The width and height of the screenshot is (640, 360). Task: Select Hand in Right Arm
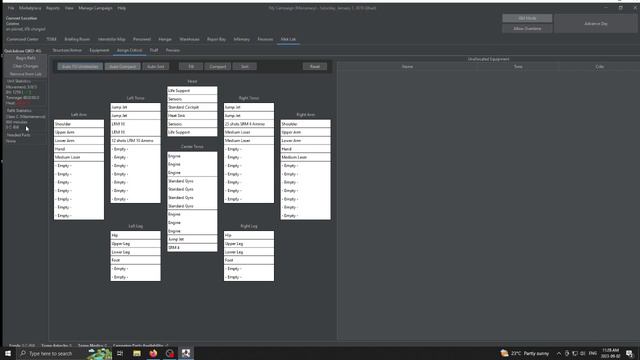[305, 149]
